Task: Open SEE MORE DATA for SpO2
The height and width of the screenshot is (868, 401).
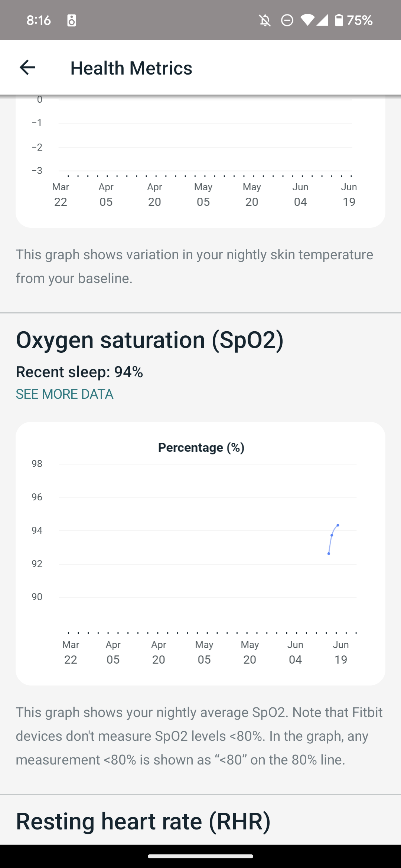Action: coord(65,394)
